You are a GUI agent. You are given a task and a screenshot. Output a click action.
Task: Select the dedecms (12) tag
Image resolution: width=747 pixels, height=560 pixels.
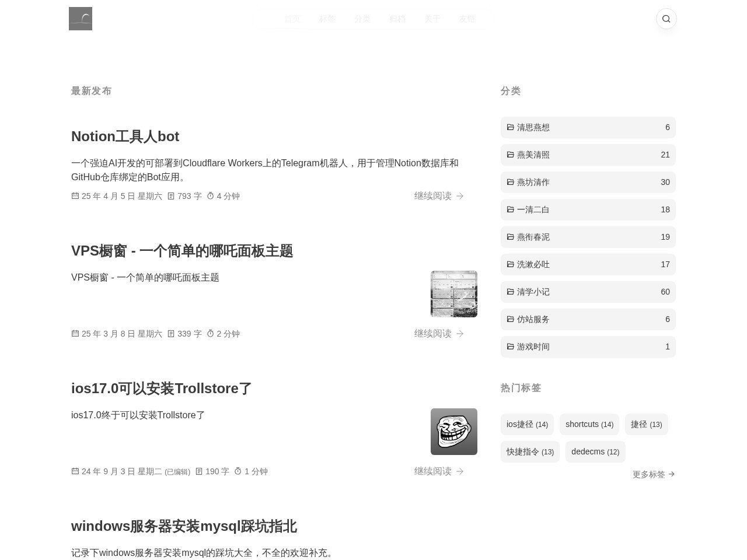pyautogui.click(x=595, y=452)
